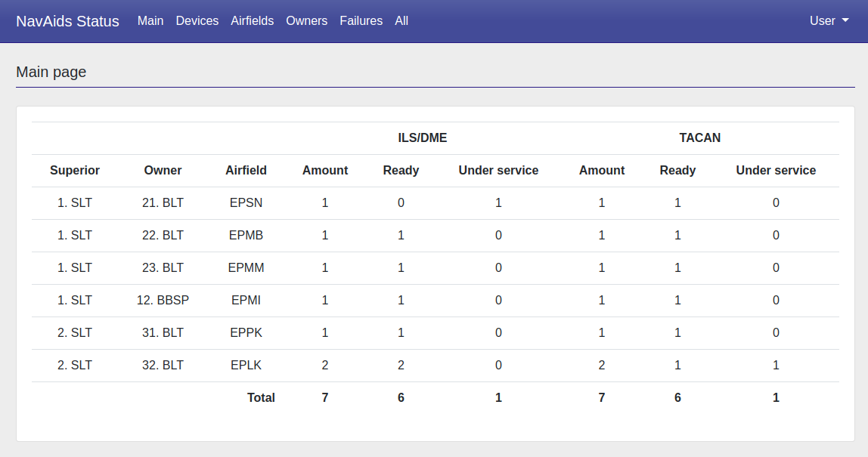Click the NavAids Status brand link

coord(67,21)
